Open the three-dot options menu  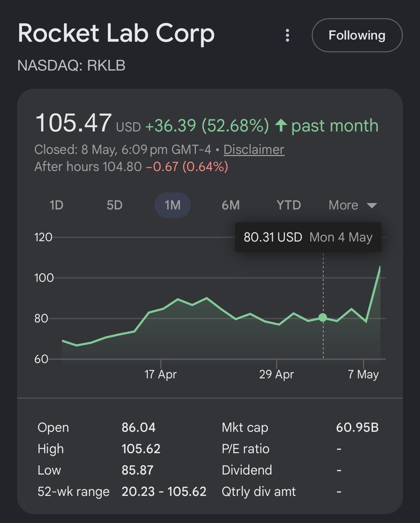tap(287, 35)
